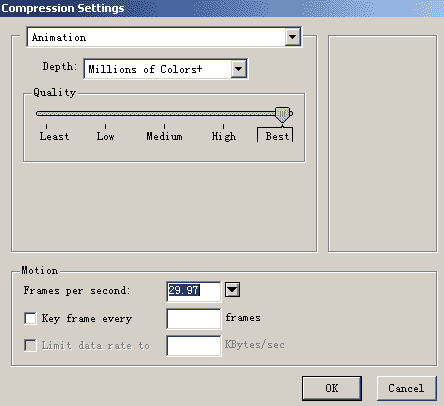Open the Animation compressor dropdown arrow
The height and width of the screenshot is (406, 444).
(292, 37)
